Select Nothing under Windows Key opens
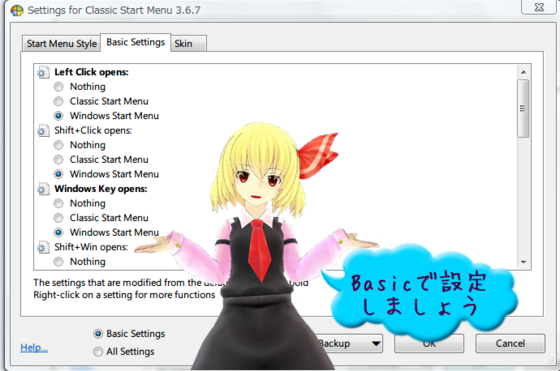Image resolution: width=560 pixels, height=371 pixels. click(58, 204)
